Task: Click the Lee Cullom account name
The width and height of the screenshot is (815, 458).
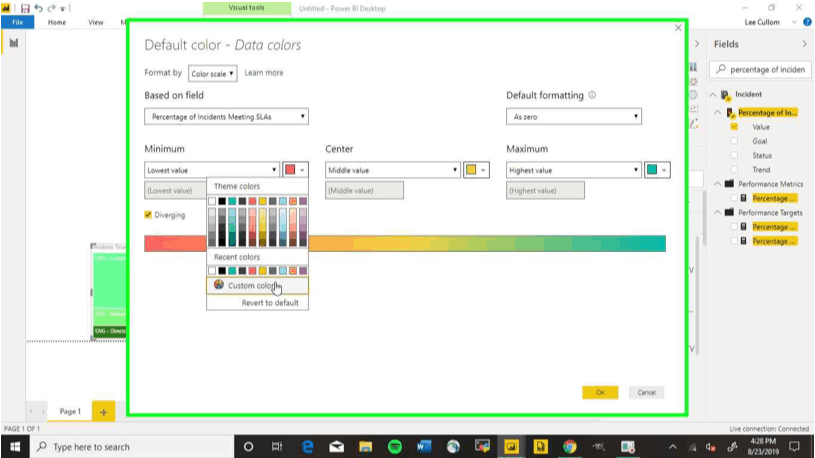Action: (762, 22)
